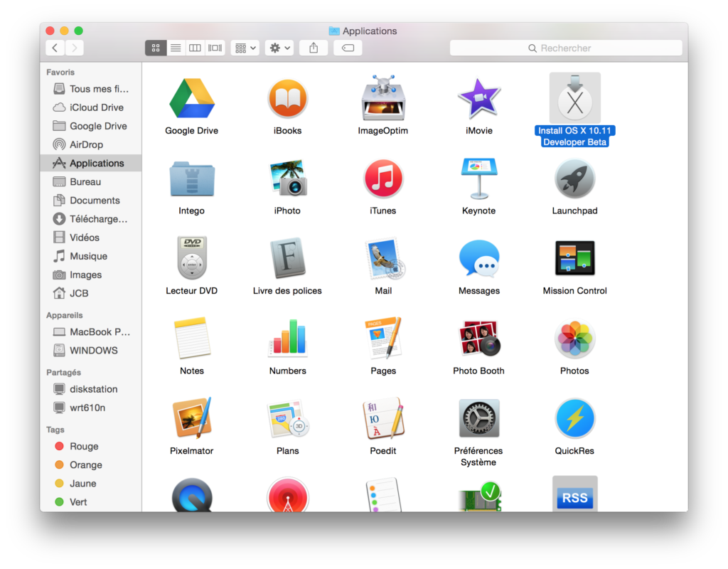Switch to Cover Flow view mode
This screenshot has height=569, width=728.
[x=215, y=48]
